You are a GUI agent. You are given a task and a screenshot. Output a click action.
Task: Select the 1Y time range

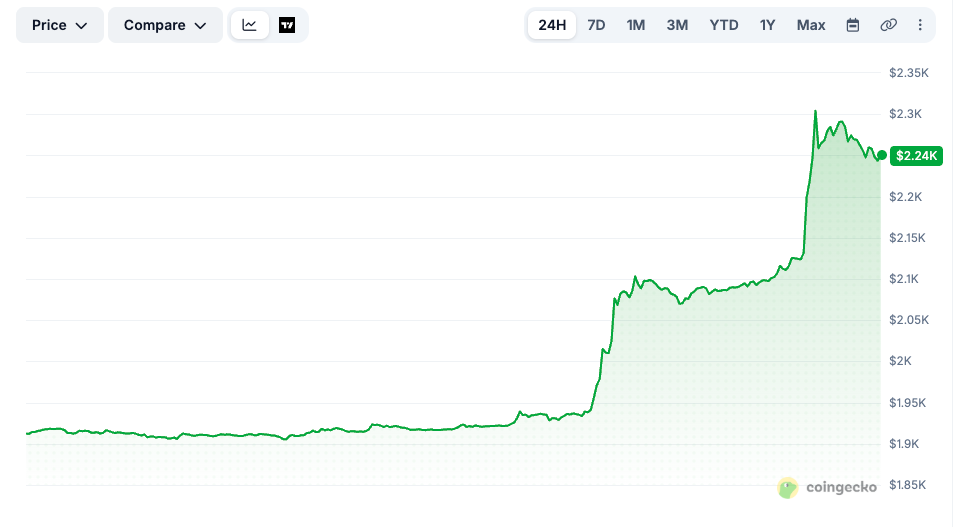tap(768, 25)
